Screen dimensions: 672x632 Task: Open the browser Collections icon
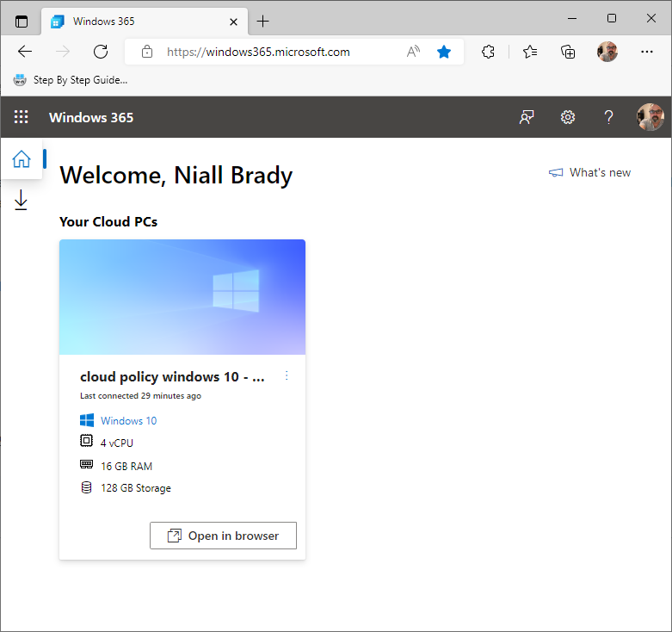[x=568, y=52]
